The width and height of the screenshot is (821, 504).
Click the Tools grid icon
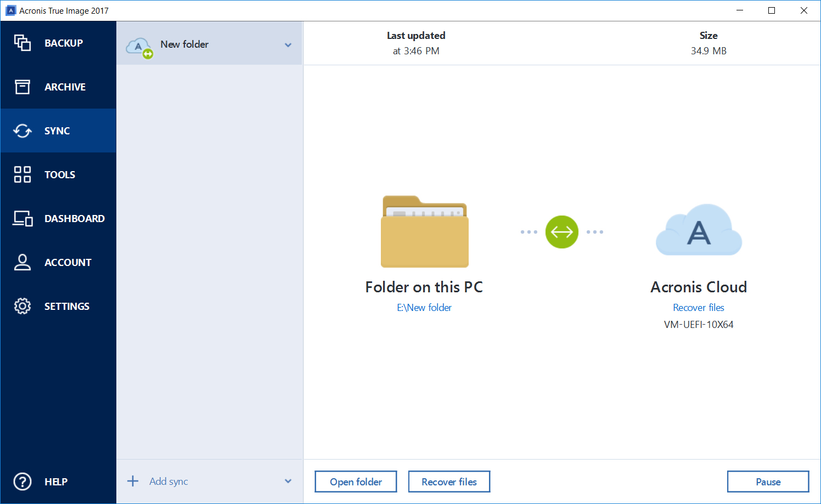23,174
